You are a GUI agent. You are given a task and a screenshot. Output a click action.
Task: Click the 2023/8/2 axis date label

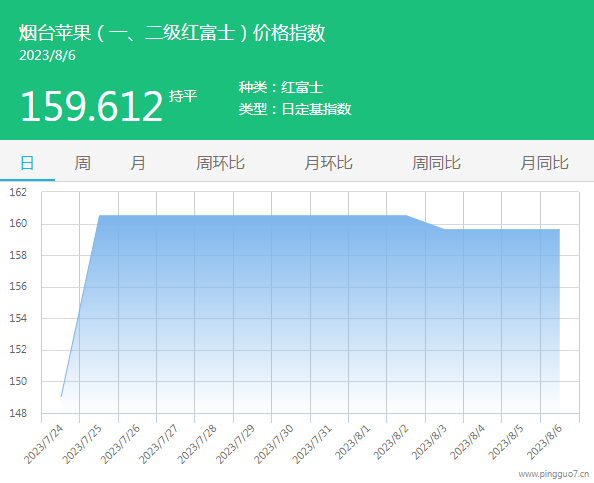[391, 442]
